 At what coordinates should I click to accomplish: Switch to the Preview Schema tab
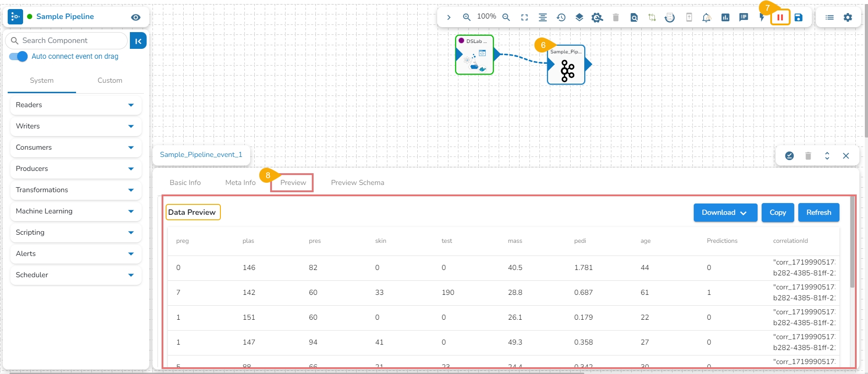point(358,183)
